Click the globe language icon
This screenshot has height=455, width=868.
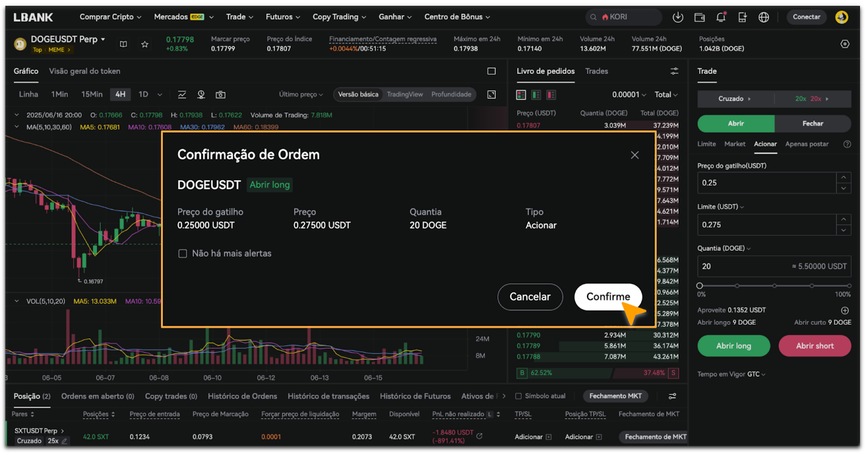pos(763,17)
